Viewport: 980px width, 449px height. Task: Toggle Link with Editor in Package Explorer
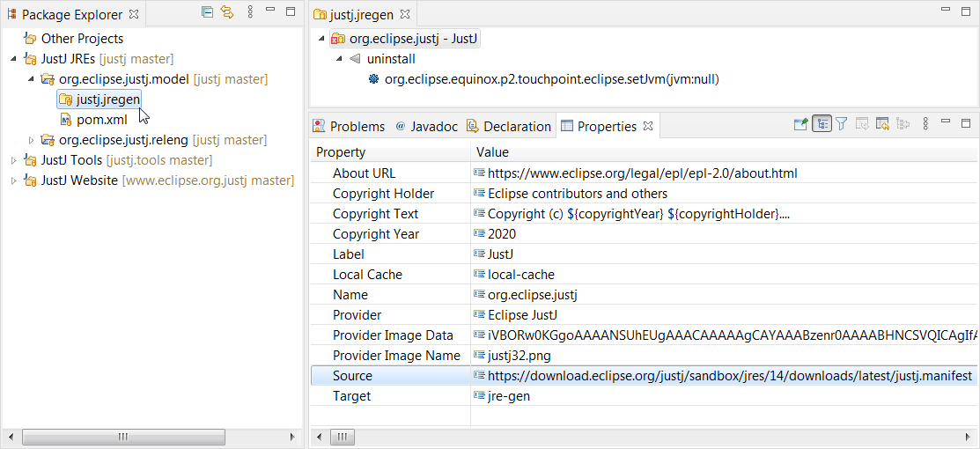[x=227, y=12]
